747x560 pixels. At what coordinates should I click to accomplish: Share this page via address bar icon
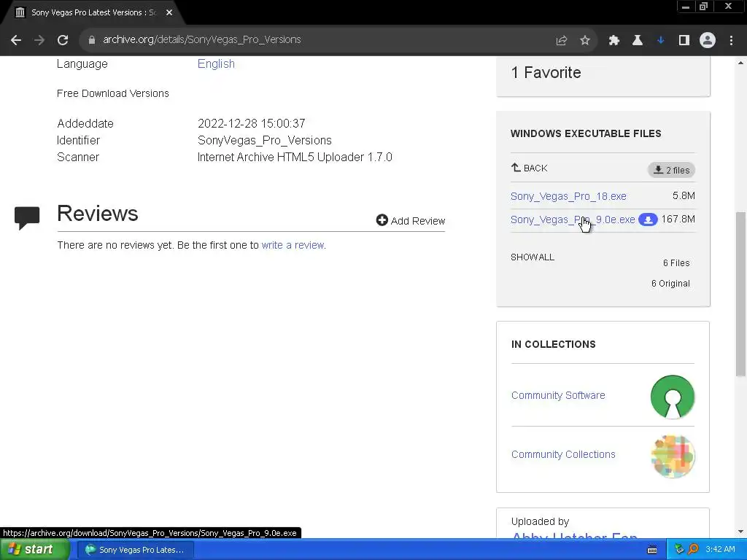coord(562,41)
